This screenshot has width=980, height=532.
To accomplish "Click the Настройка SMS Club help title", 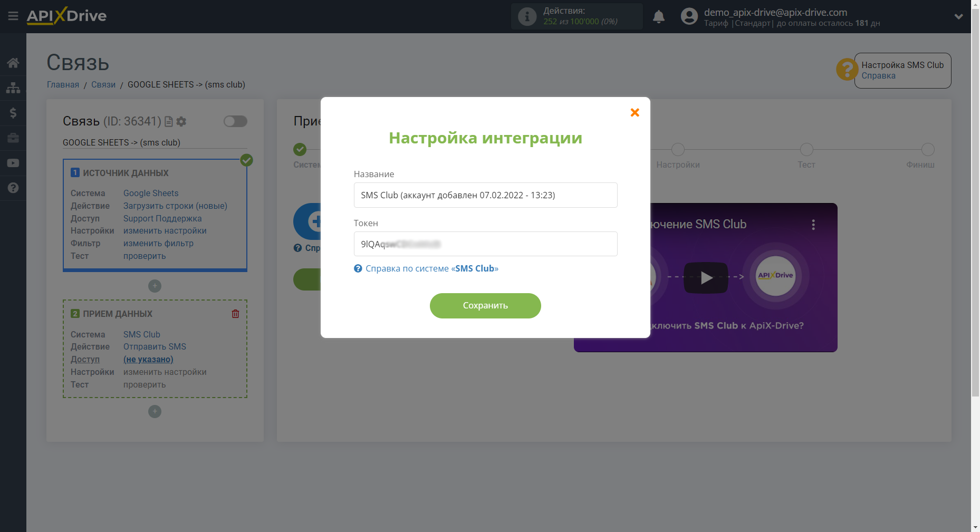I will pyautogui.click(x=902, y=65).
